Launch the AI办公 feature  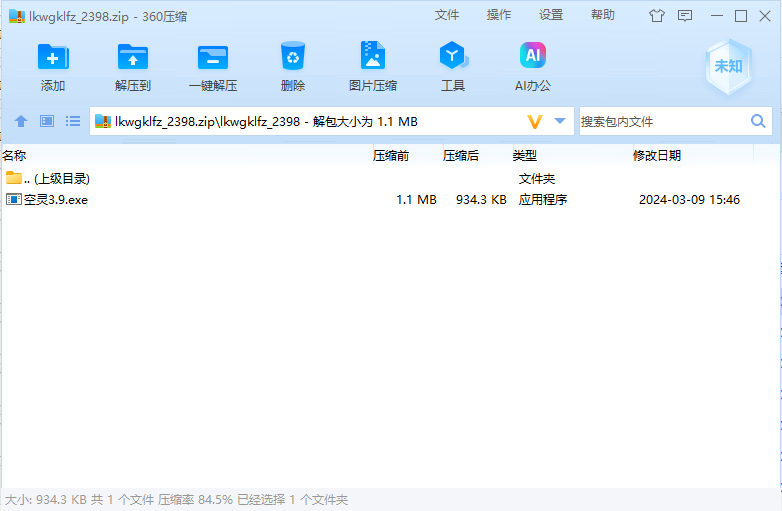pos(533,55)
